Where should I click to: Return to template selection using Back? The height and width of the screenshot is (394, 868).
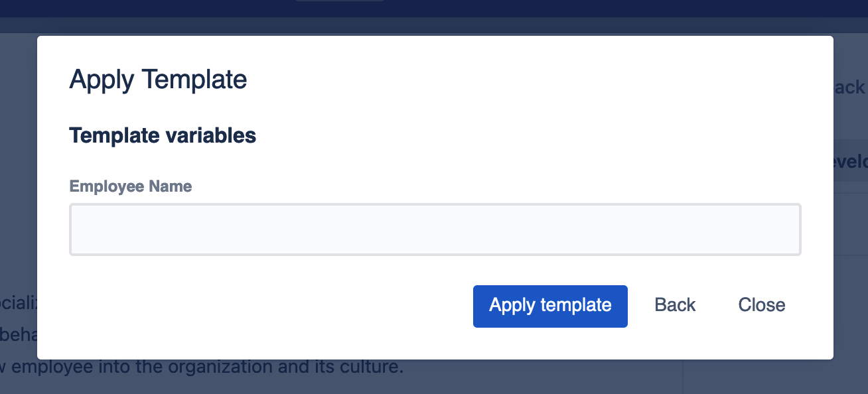pos(675,305)
